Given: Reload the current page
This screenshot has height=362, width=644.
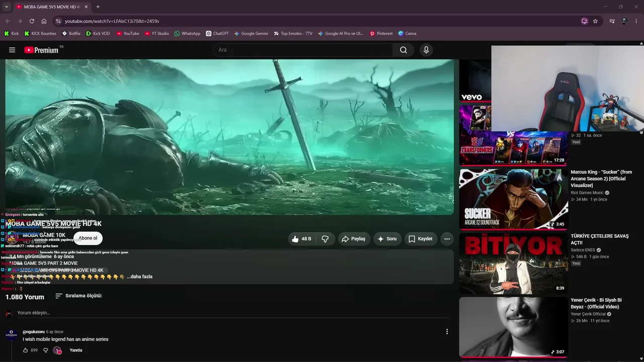Looking at the screenshot, I should 32,21.
